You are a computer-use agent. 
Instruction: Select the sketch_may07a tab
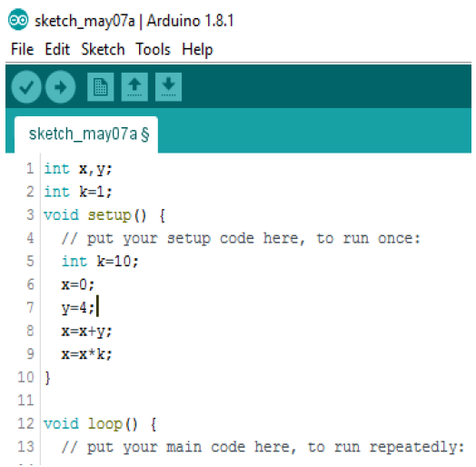[x=86, y=134]
